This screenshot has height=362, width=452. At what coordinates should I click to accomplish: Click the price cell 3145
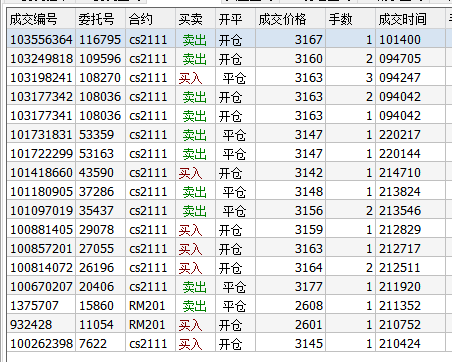[309, 344]
